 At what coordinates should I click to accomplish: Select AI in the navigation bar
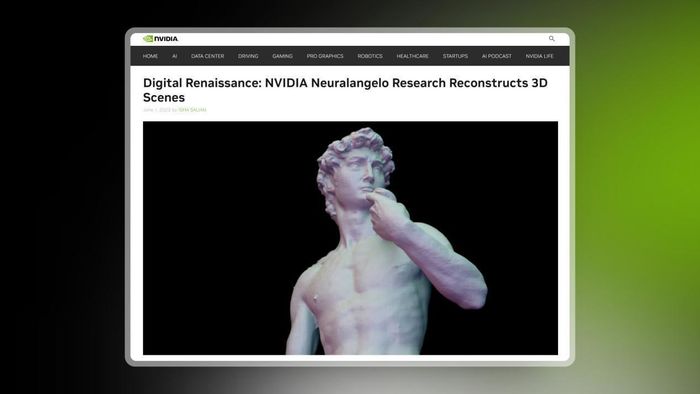(175, 56)
